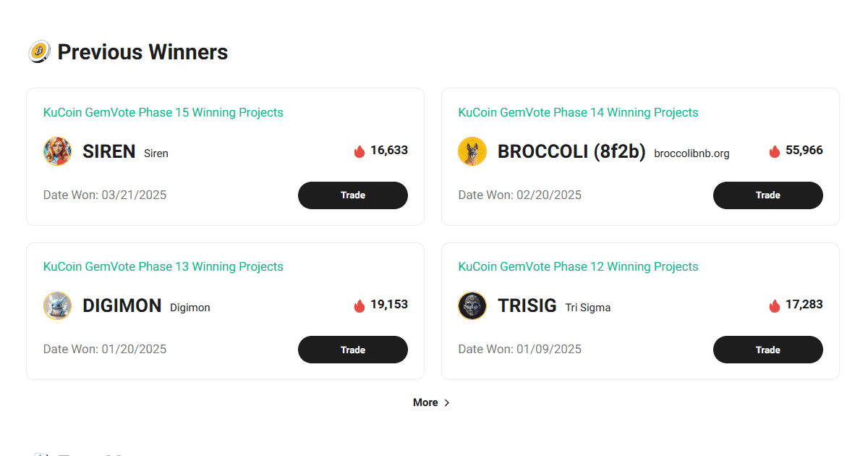Screen dimensions: 868x456
Task: Open KuCoin GemVote Phase 13 Winning Projects link
Action: pos(163,266)
